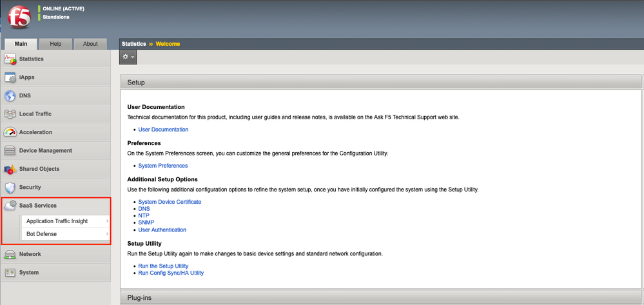
Task: Switch to the About tab
Action: 90,44
